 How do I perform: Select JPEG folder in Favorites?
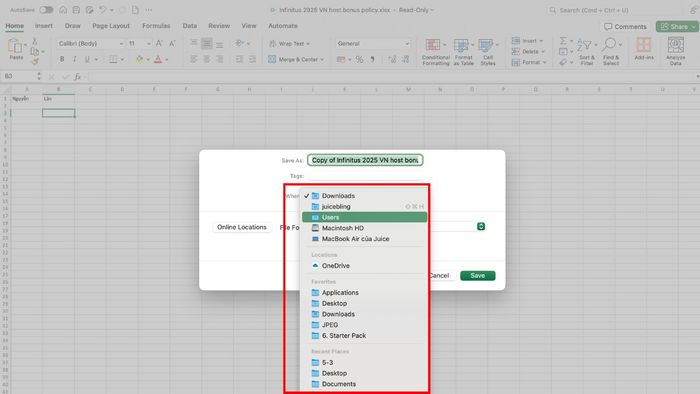(364, 325)
